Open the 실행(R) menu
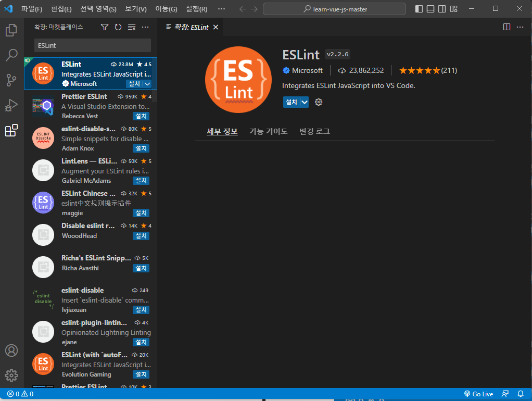Screen dimensions: 532x401 pyautogui.click(x=196, y=9)
